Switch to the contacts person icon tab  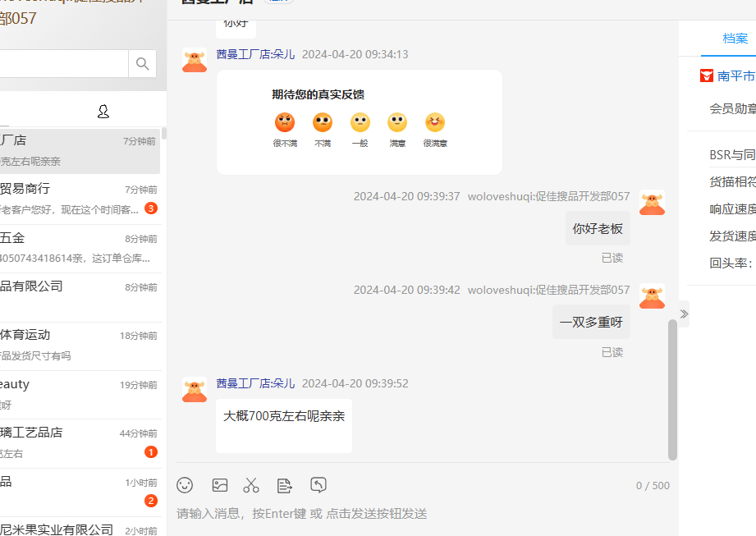point(103,112)
